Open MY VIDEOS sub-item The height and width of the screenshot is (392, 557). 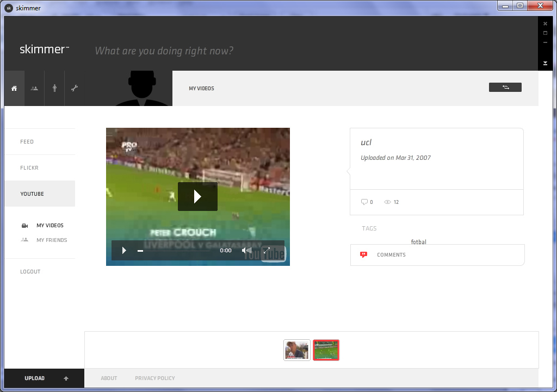click(x=50, y=226)
